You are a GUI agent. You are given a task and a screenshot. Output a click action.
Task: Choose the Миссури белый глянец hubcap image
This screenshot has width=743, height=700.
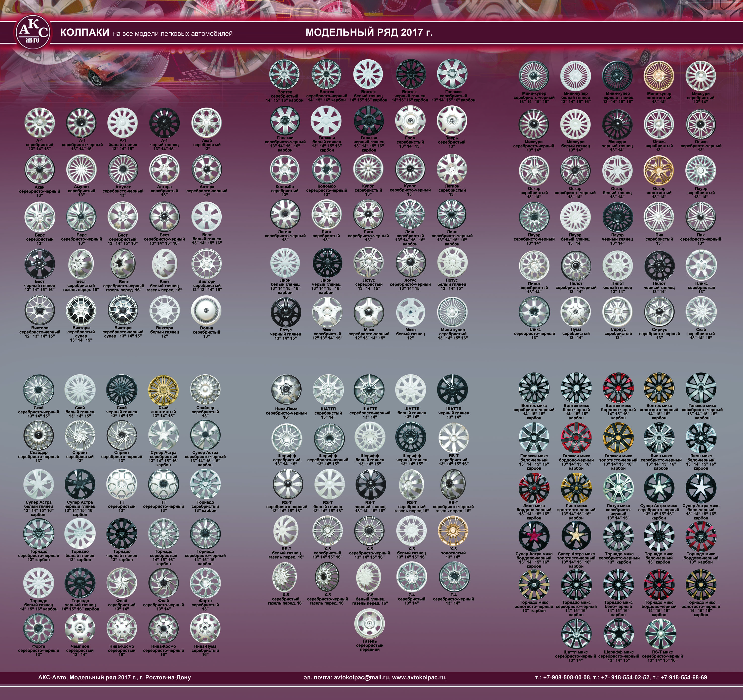click(576, 124)
